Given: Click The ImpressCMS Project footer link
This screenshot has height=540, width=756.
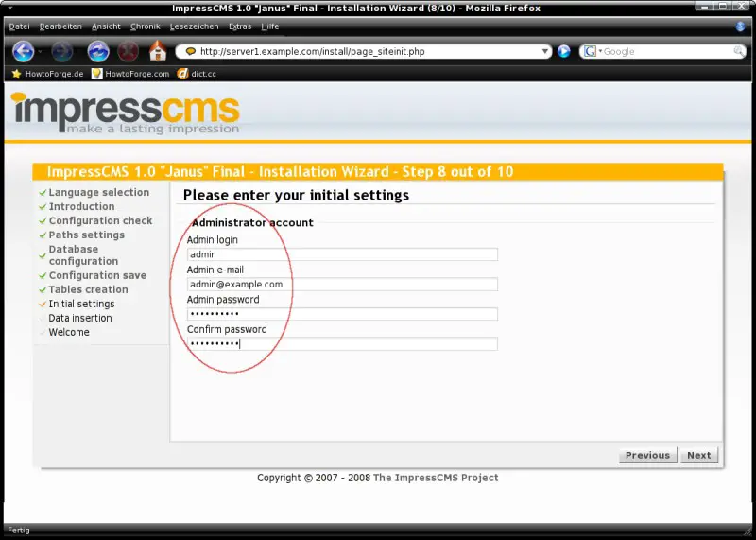Looking at the screenshot, I should 436,478.
